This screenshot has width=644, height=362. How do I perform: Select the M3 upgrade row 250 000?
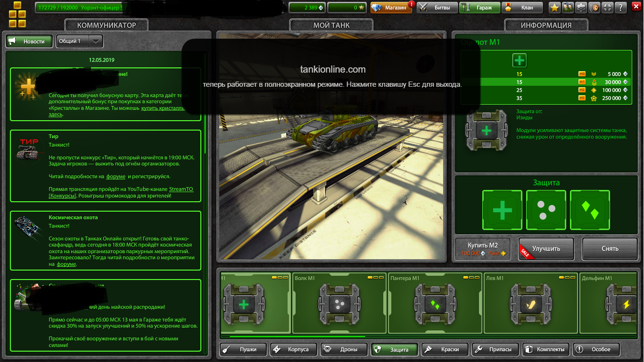[546, 98]
